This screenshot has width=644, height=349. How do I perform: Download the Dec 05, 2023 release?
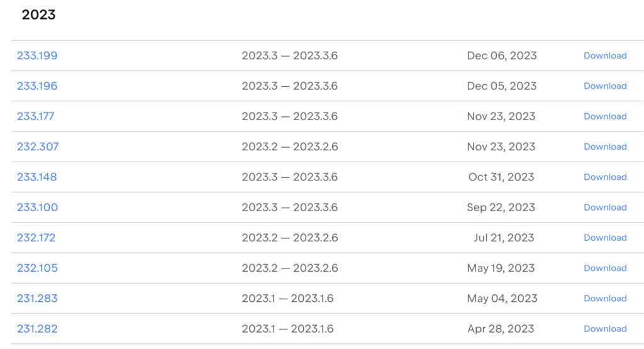[605, 86]
